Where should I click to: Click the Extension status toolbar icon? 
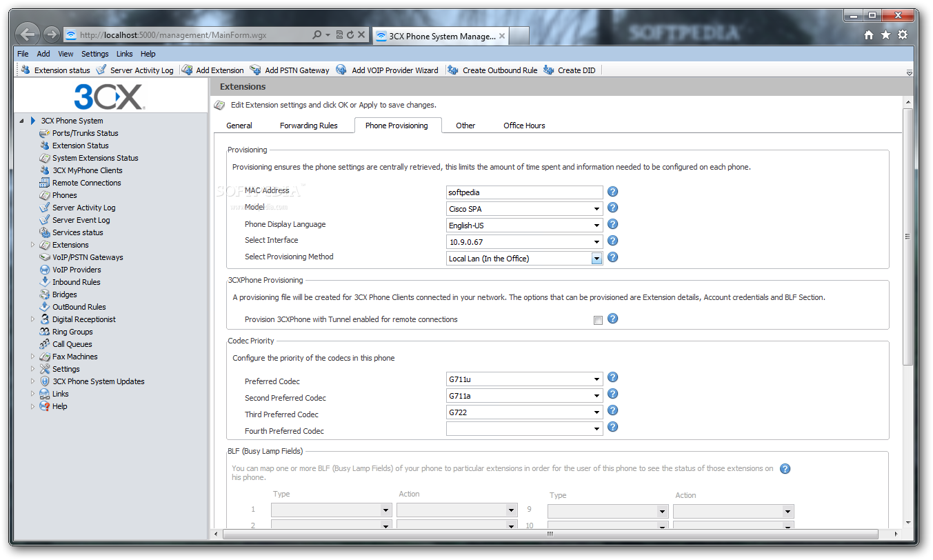[x=26, y=70]
